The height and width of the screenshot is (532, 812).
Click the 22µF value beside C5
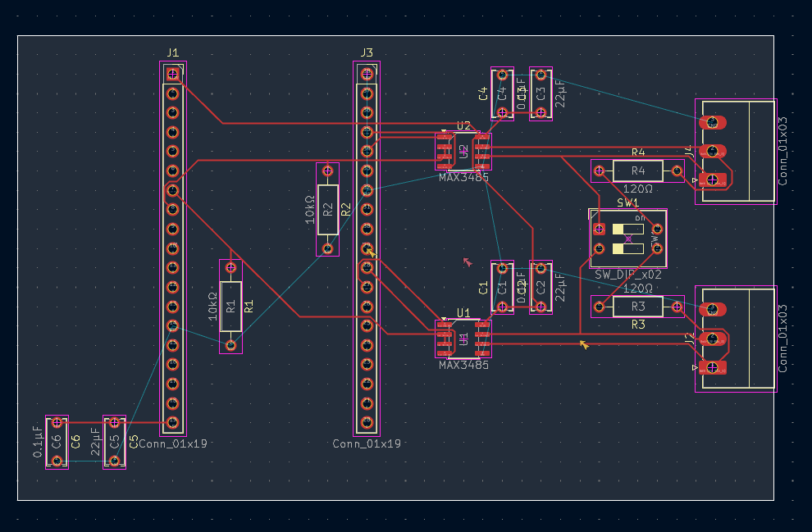click(x=95, y=442)
